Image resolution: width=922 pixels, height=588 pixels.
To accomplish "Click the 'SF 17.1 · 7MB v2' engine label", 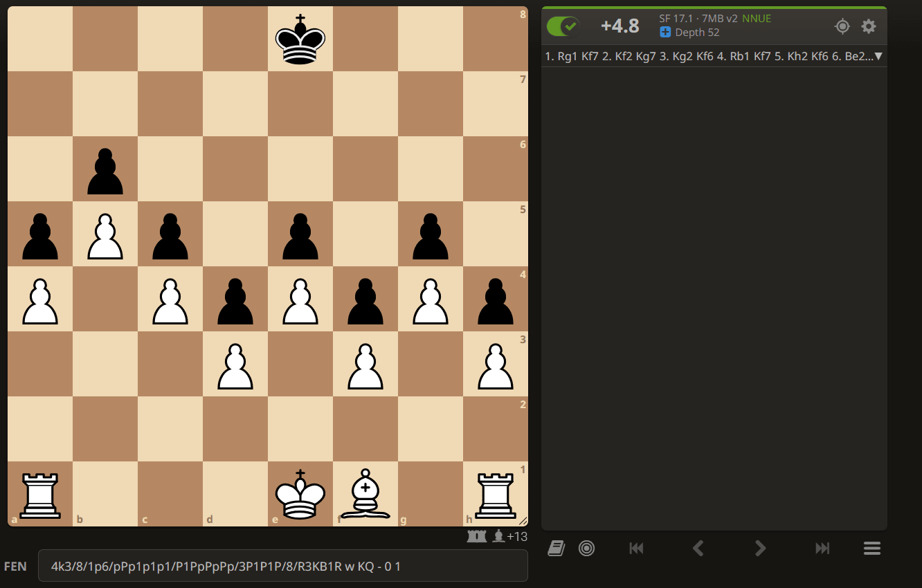I will pyautogui.click(x=698, y=19).
